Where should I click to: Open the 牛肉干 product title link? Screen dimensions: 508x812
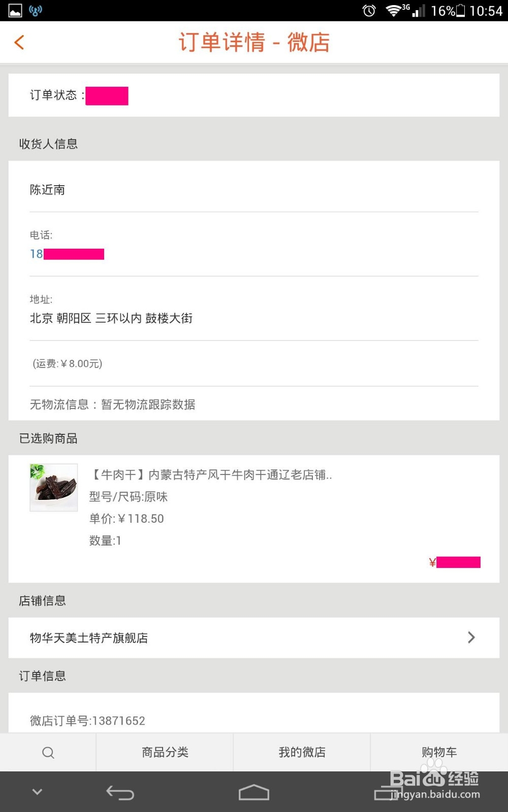211,475
